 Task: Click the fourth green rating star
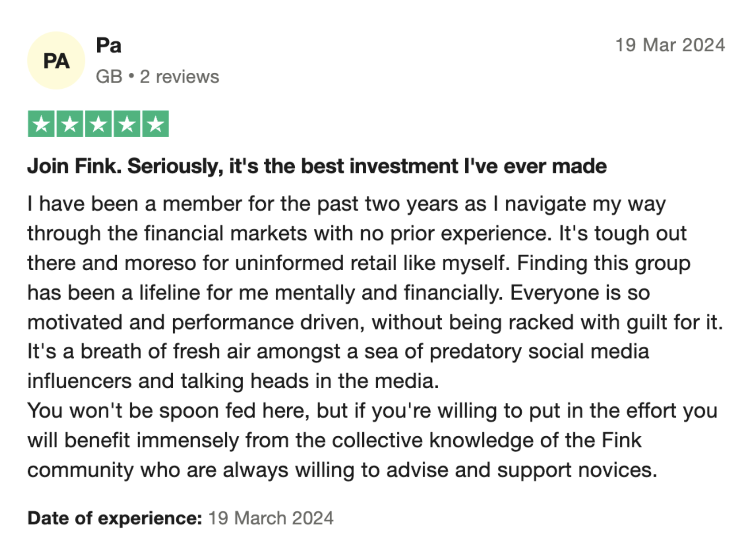tap(127, 124)
